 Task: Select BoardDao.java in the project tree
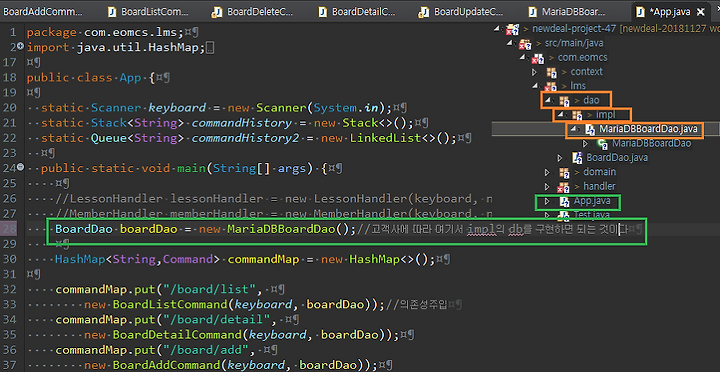coord(617,158)
